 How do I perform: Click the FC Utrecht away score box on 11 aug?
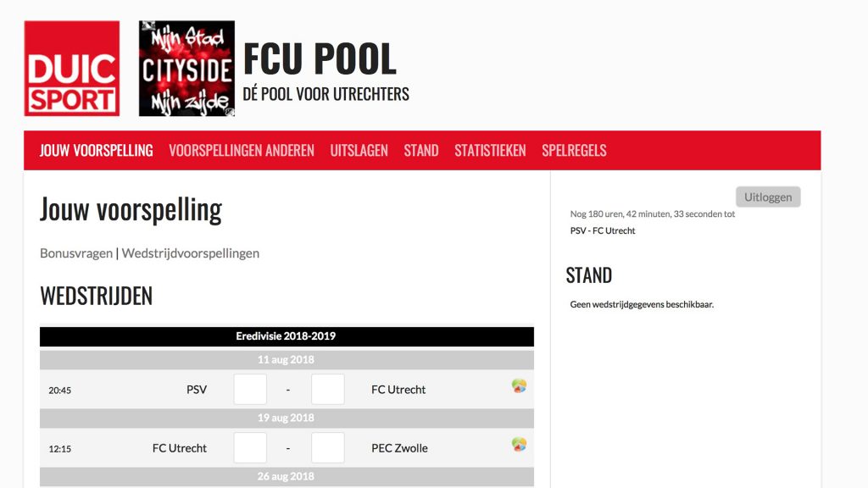point(328,390)
